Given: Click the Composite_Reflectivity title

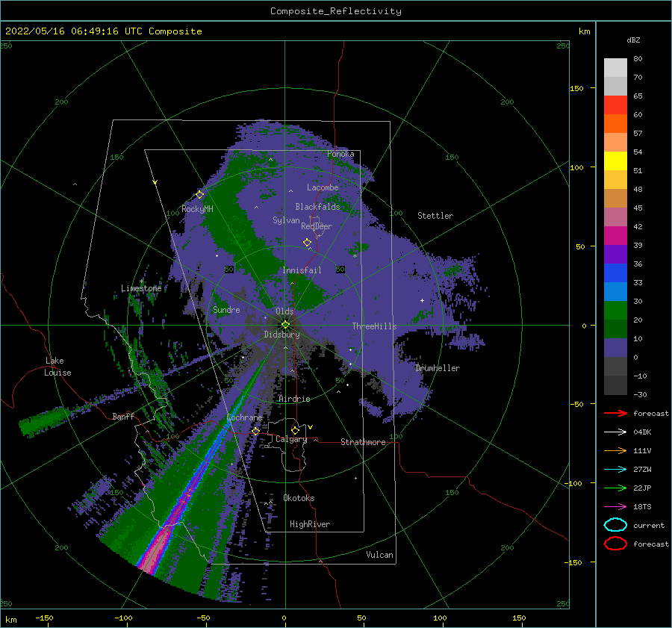Looking at the screenshot, I should point(336,11).
